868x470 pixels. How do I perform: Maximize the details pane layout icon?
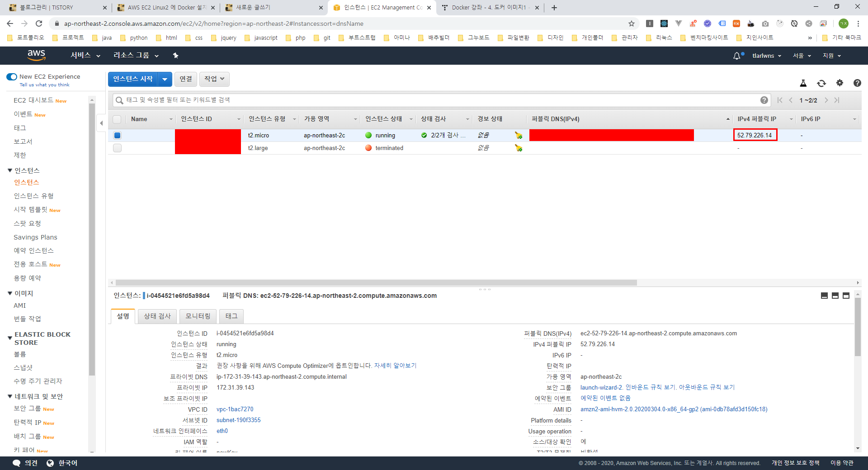coord(846,296)
